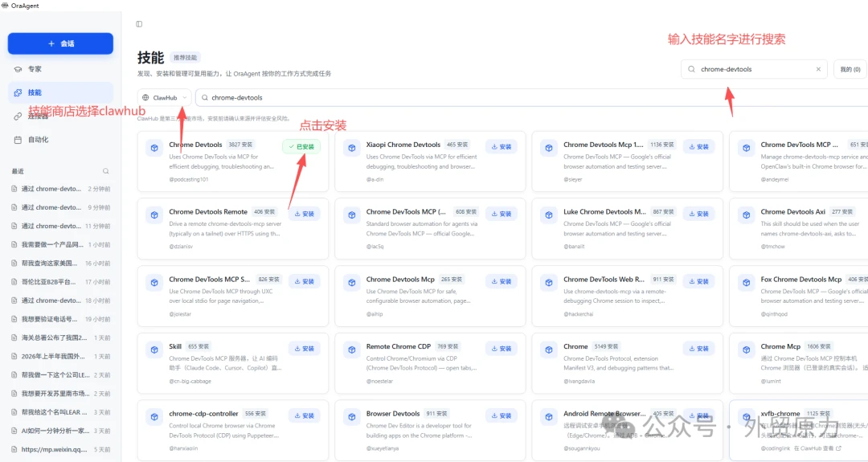Open the https://mp.weixin.qq chat
This screenshot has width=868, height=462.
click(x=60, y=449)
